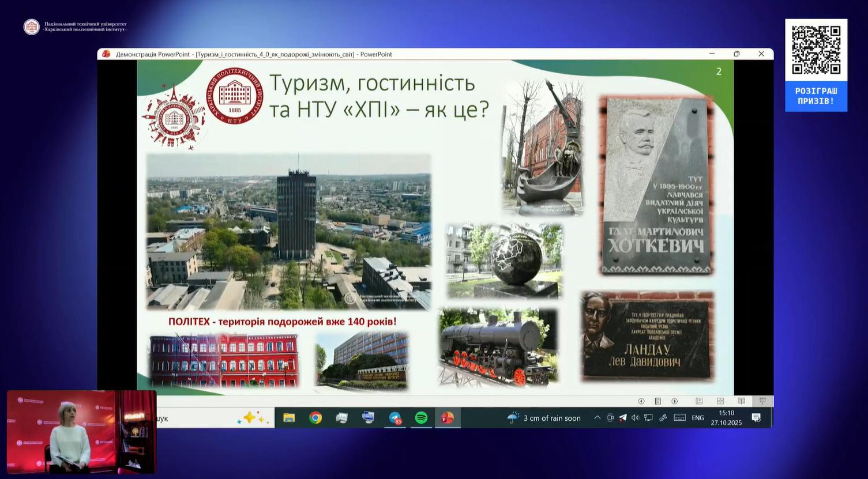Open the volume control in system tray
The height and width of the screenshot is (479, 868).
pos(635,418)
